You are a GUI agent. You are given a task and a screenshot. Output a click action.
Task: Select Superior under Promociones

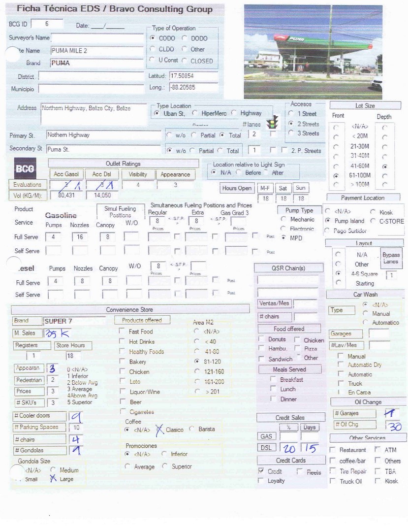point(165,466)
